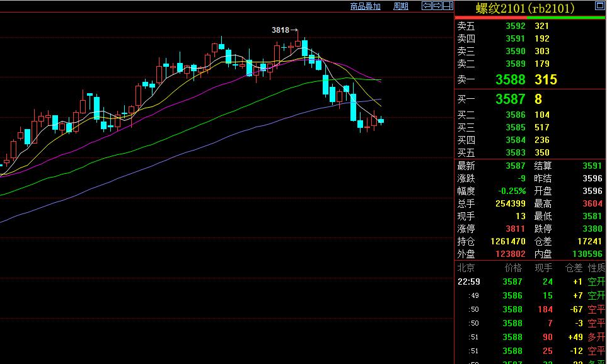Click the 卖五 price 3592 row

515,26
